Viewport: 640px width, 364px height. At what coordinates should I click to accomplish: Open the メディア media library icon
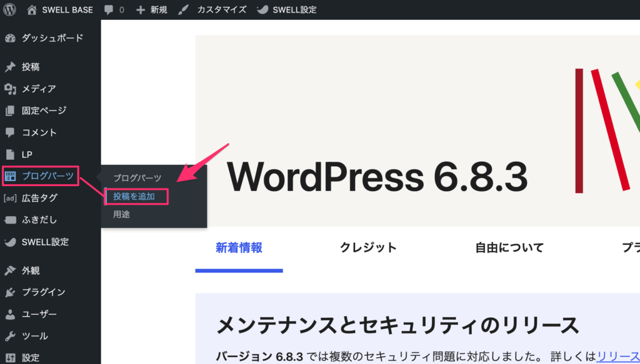[10, 89]
